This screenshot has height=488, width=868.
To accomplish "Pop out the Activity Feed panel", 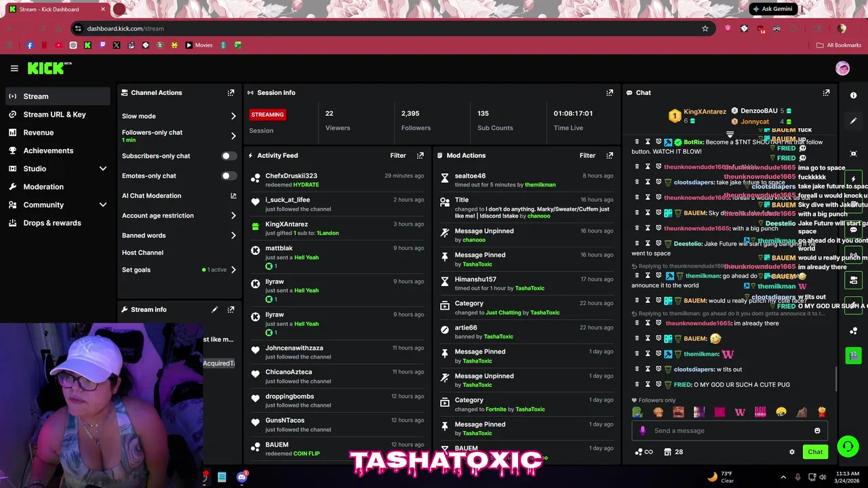I will (420, 156).
